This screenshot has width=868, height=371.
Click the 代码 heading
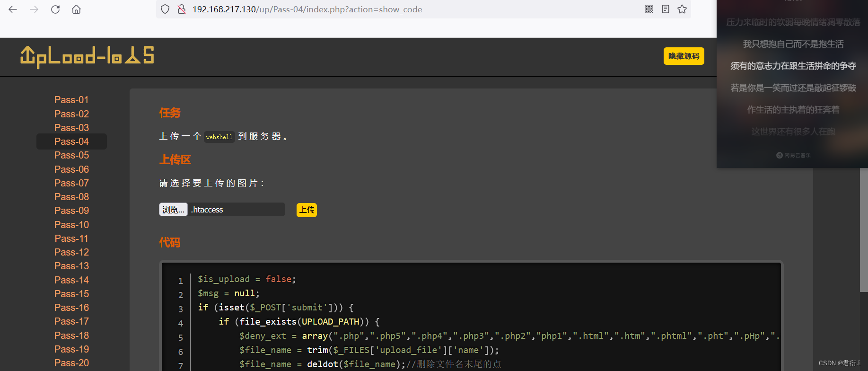tap(170, 242)
